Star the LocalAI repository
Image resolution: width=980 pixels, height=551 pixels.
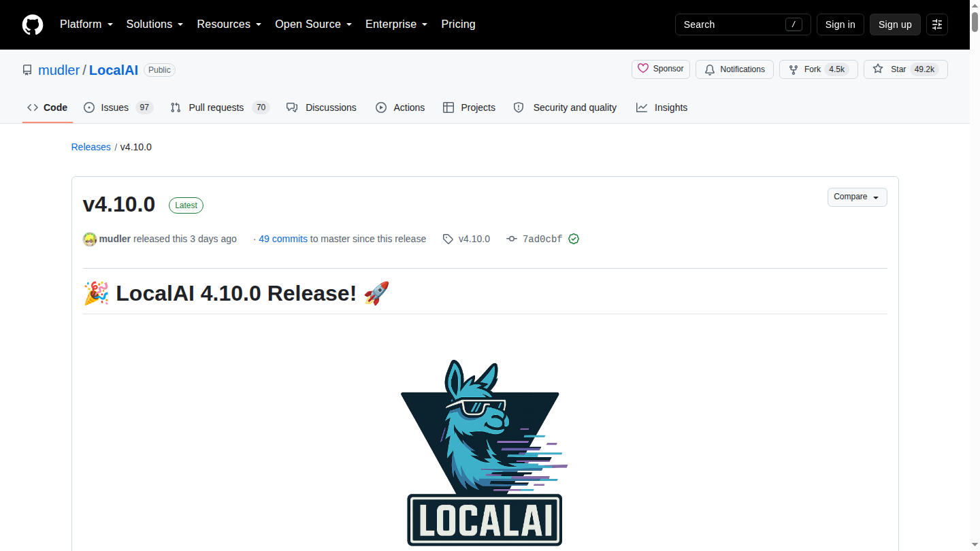click(906, 69)
